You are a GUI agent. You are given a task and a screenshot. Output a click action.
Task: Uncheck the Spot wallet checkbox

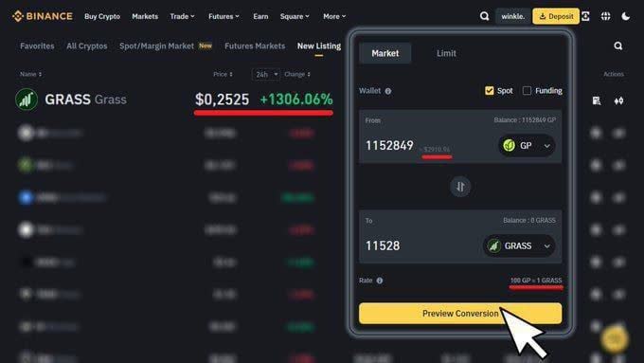coord(490,90)
